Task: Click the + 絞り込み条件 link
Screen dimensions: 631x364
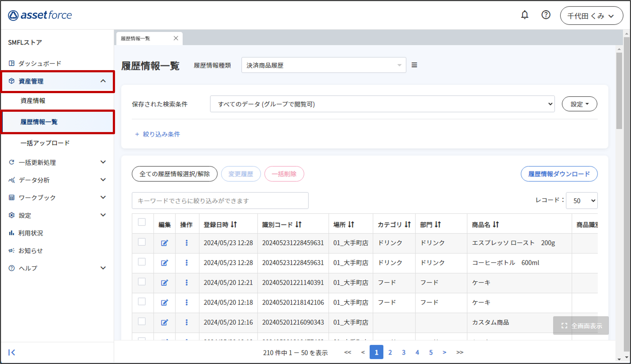Action: [x=157, y=134]
